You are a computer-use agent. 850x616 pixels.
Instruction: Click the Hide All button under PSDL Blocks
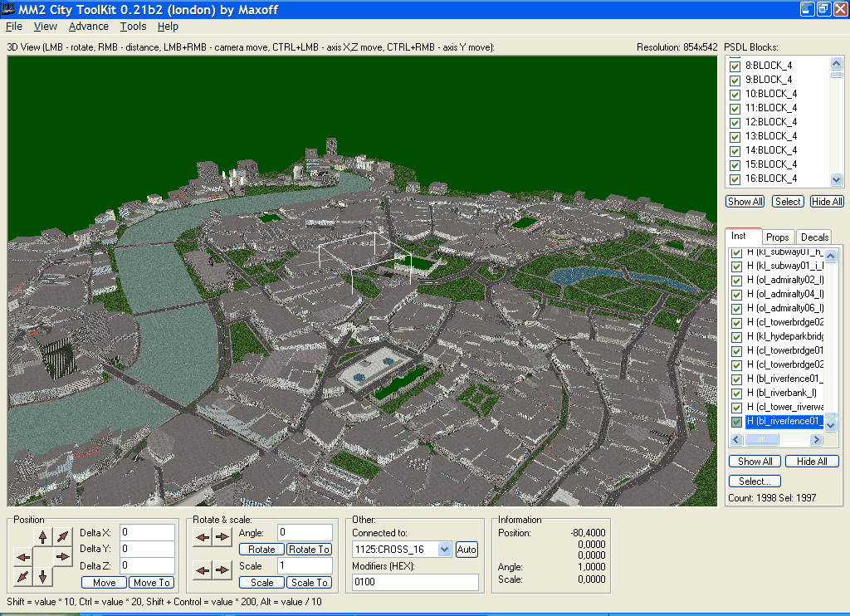tap(827, 202)
